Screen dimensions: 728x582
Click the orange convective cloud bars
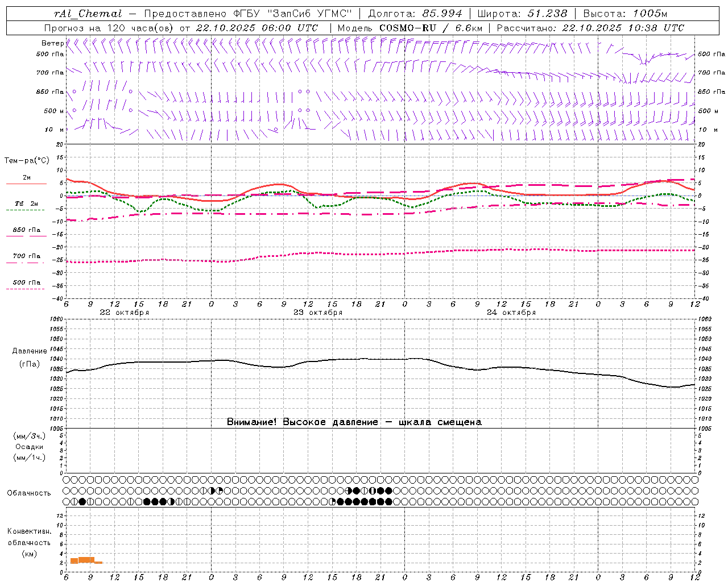click(x=85, y=560)
